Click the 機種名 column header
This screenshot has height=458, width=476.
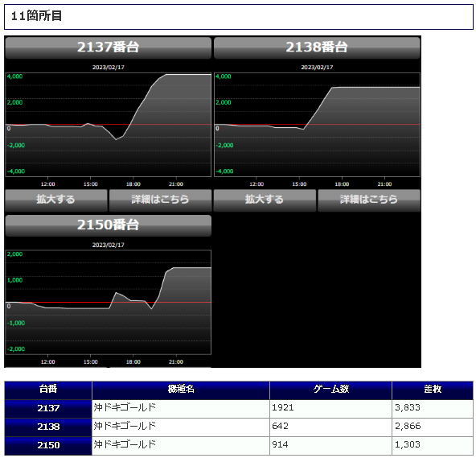181,390
